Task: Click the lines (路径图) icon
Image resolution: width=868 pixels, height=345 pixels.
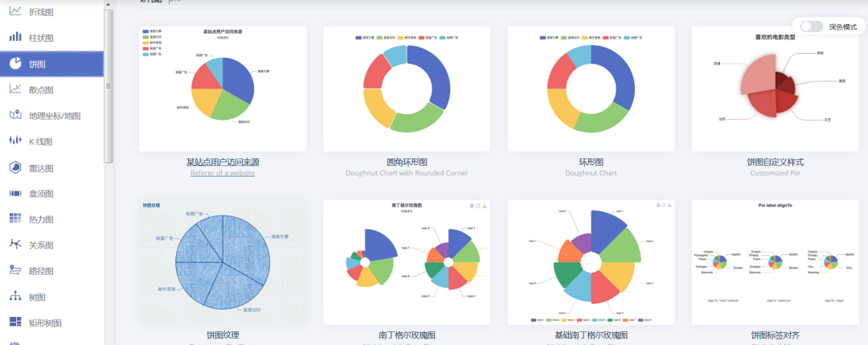Action: [15, 271]
